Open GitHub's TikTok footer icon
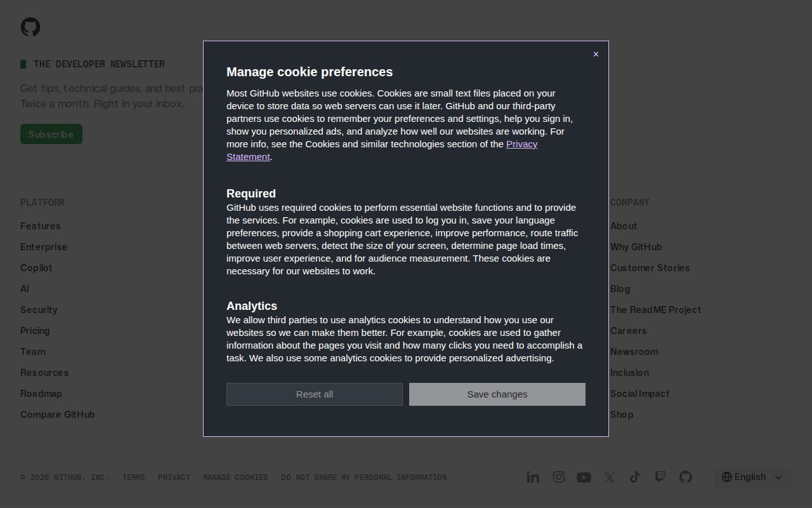 (635, 477)
